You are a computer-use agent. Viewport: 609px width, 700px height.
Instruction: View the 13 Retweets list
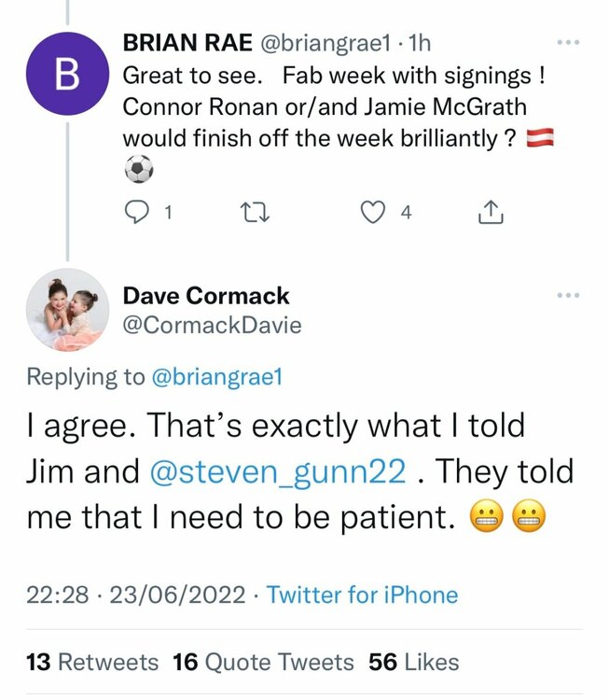(93, 662)
